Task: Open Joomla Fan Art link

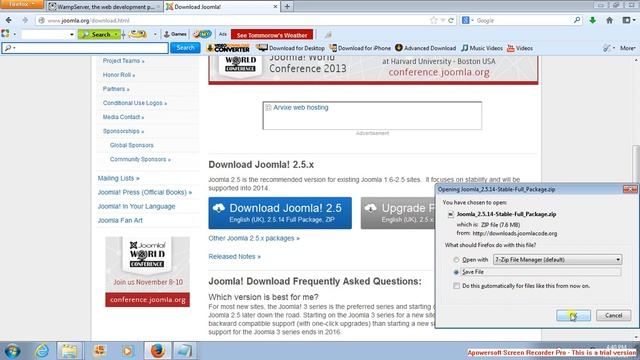Action: (120, 220)
